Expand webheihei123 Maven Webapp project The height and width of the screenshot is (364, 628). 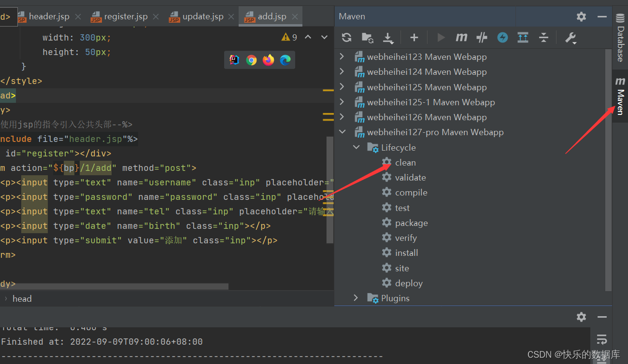[x=342, y=56]
